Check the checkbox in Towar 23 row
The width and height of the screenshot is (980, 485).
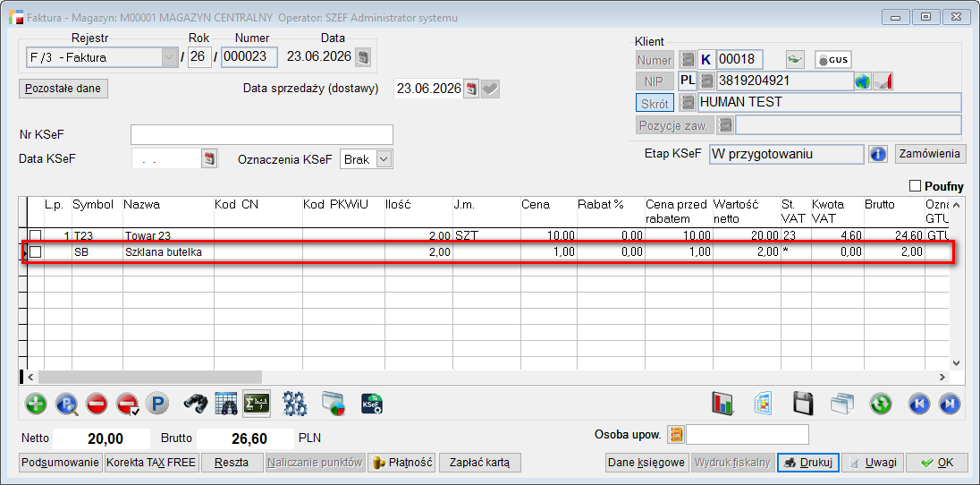coord(36,236)
